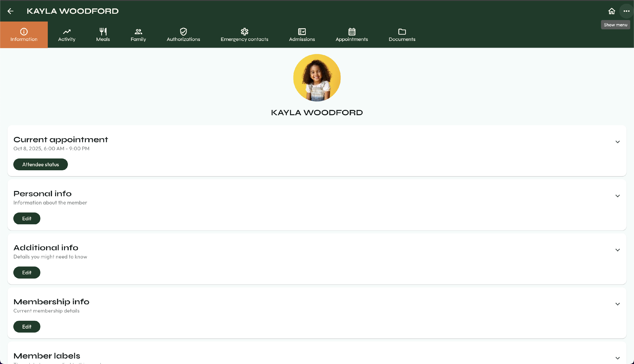Go to home via house icon
Image resolution: width=634 pixels, height=364 pixels.
[611, 11]
